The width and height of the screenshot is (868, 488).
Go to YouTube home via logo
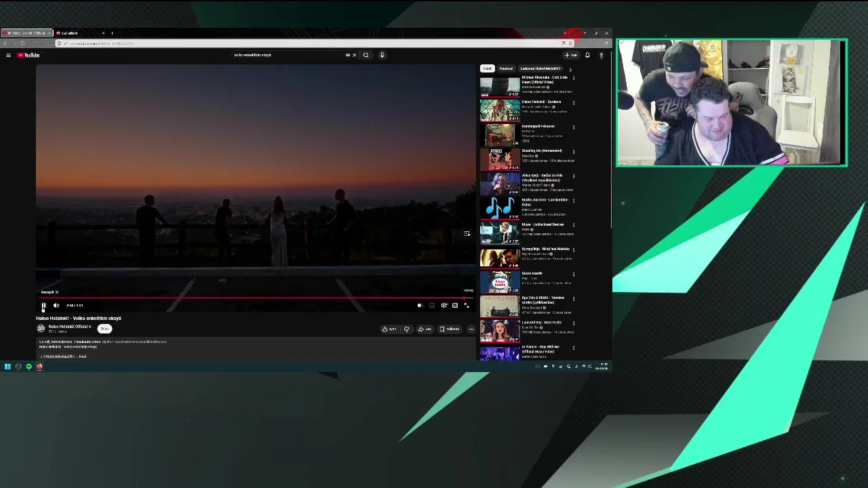point(28,55)
